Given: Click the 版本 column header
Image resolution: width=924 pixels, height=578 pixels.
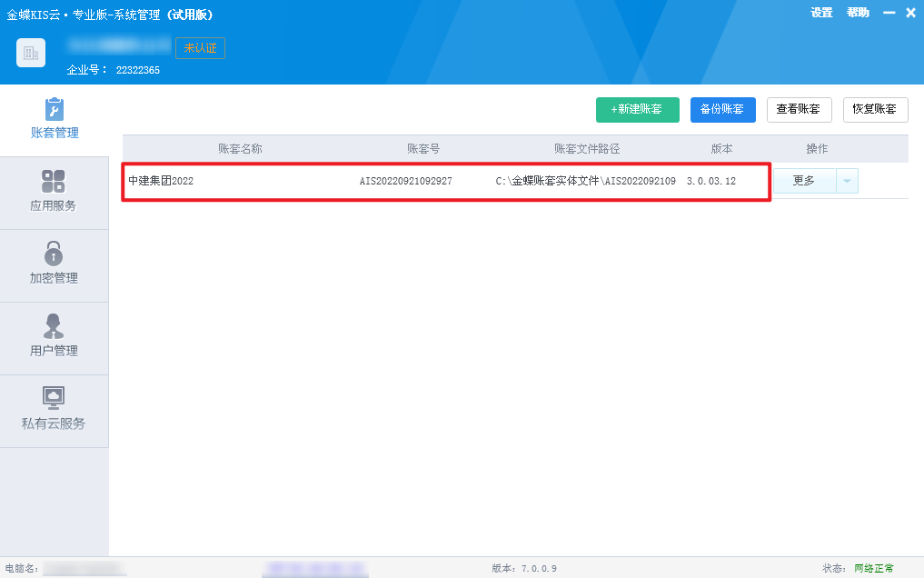Looking at the screenshot, I should (721, 148).
